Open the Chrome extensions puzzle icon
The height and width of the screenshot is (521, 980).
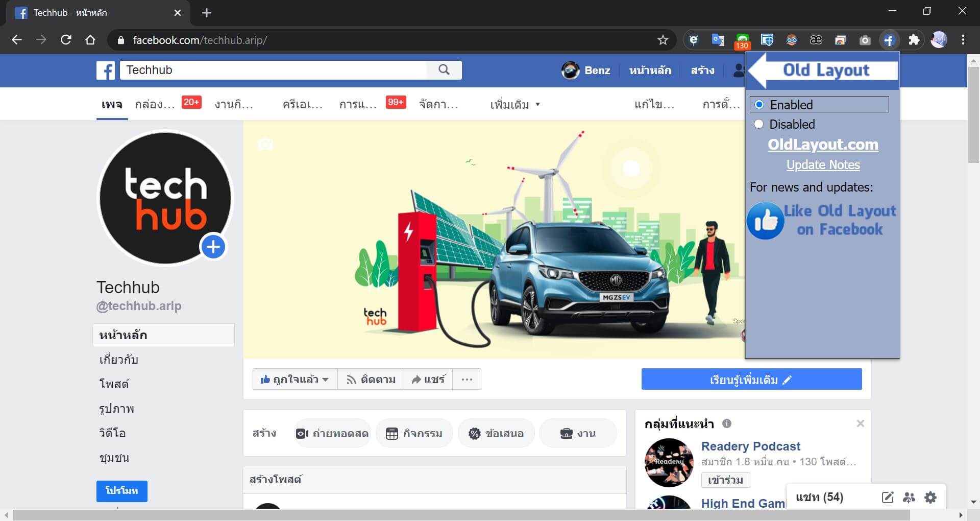click(x=914, y=40)
